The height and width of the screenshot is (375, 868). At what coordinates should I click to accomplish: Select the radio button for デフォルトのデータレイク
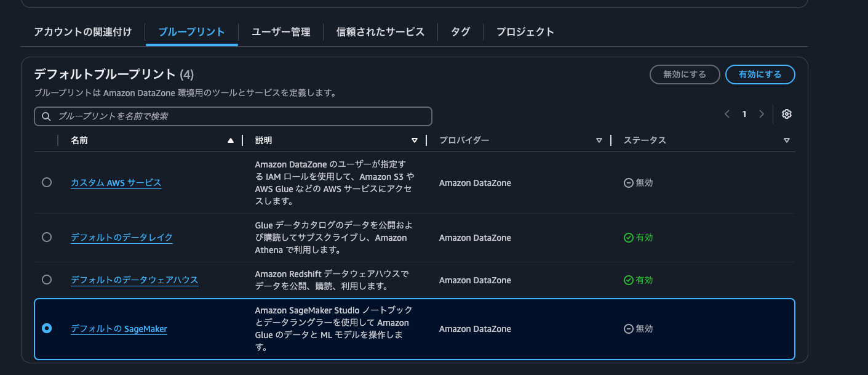(x=47, y=237)
